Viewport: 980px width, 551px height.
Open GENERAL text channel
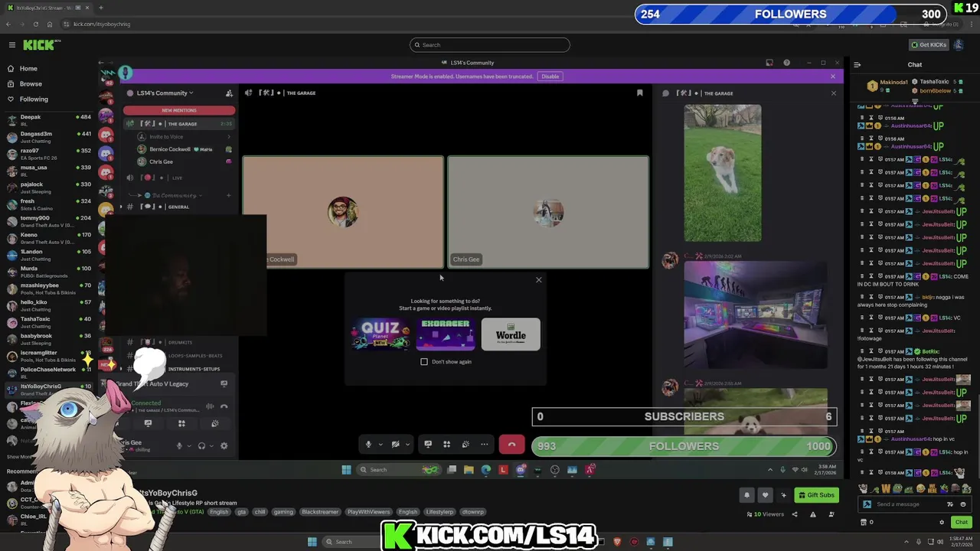[x=179, y=207]
